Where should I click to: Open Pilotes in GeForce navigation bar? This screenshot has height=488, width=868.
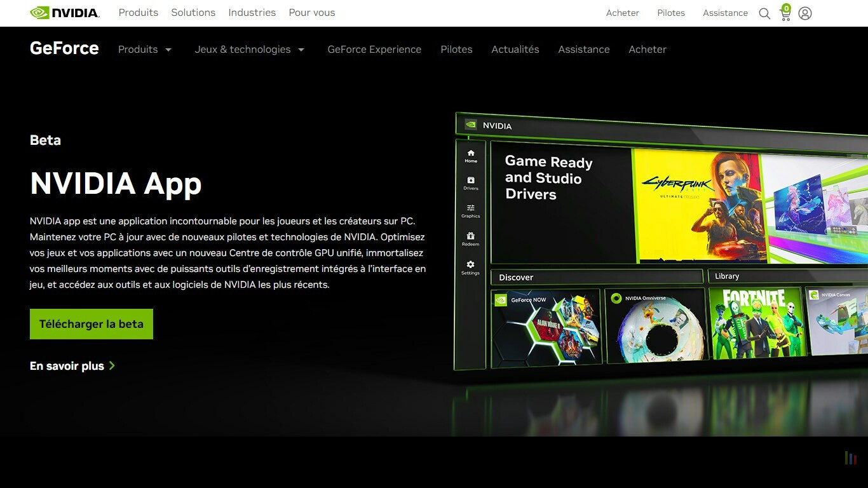(x=457, y=50)
